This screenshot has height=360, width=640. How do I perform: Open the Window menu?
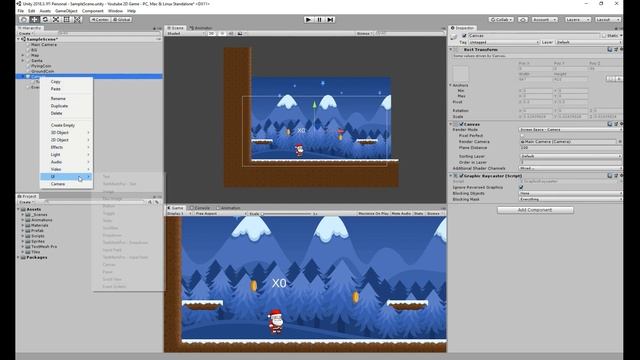[x=115, y=11]
